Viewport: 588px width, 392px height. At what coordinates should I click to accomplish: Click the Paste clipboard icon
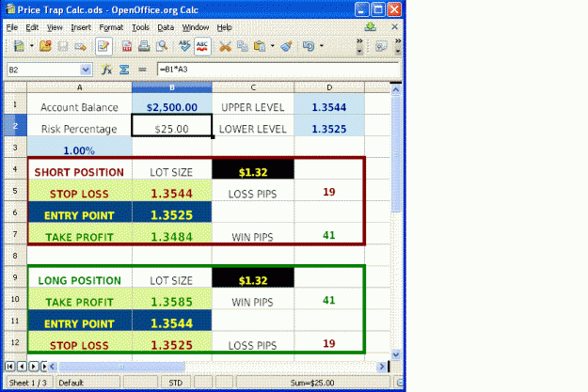(260, 46)
